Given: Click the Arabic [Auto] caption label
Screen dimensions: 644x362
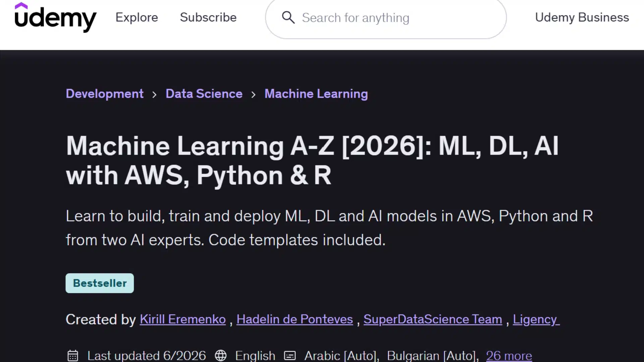Looking at the screenshot, I should coord(342,356).
